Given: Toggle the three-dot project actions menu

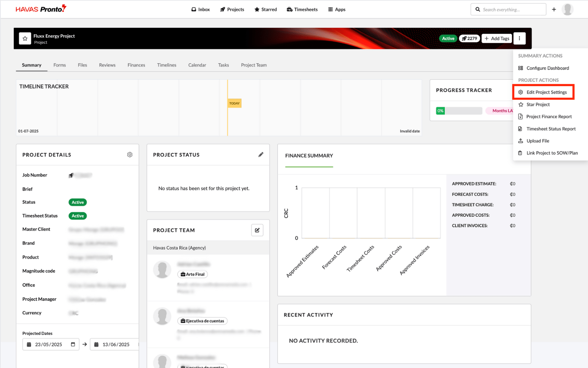Looking at the screenshot, I should tap(519, 38).
